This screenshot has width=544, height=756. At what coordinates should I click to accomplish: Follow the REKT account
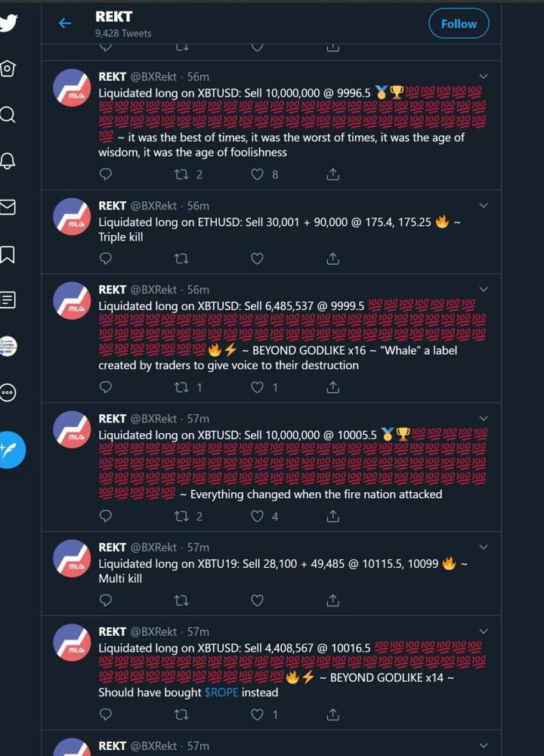459,23
